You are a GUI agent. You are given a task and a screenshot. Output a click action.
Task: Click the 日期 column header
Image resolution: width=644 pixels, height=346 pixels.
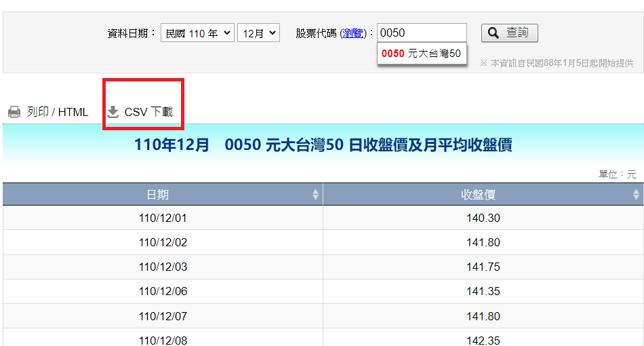[163, 194]
